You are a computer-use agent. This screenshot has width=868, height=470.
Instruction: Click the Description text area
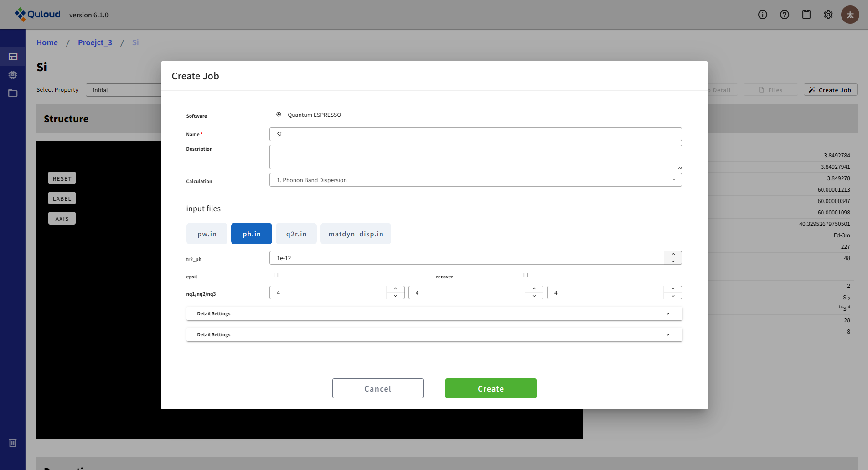475,157
